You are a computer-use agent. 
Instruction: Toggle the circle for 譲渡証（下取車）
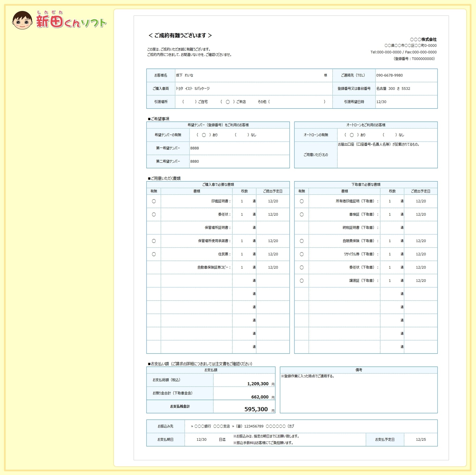click(302, 281)
